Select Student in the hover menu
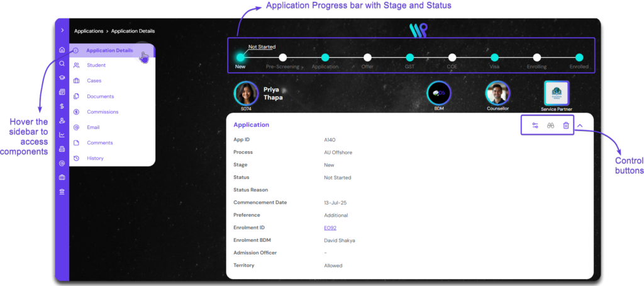 click(96, 66)
